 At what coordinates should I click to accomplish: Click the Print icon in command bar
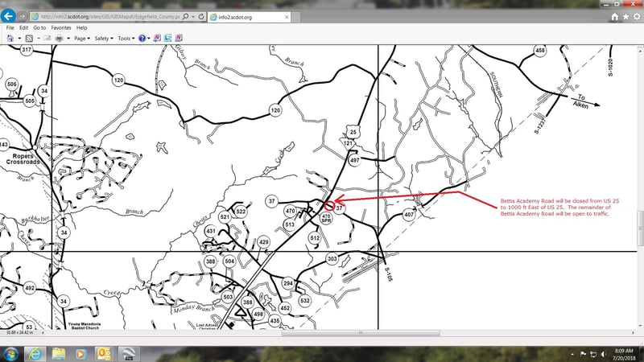pyautogui.click(x=59, y=38)
